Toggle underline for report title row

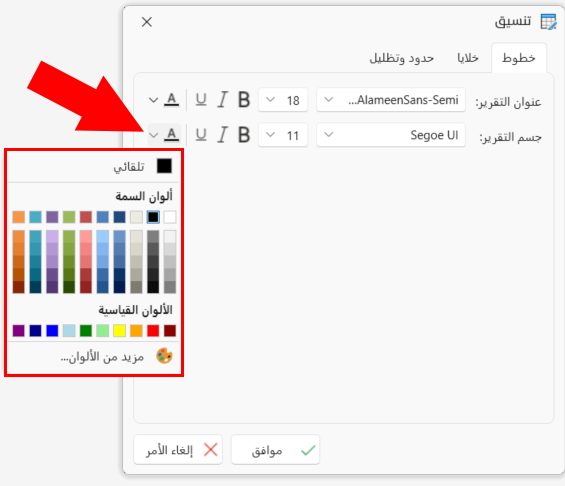201,99
